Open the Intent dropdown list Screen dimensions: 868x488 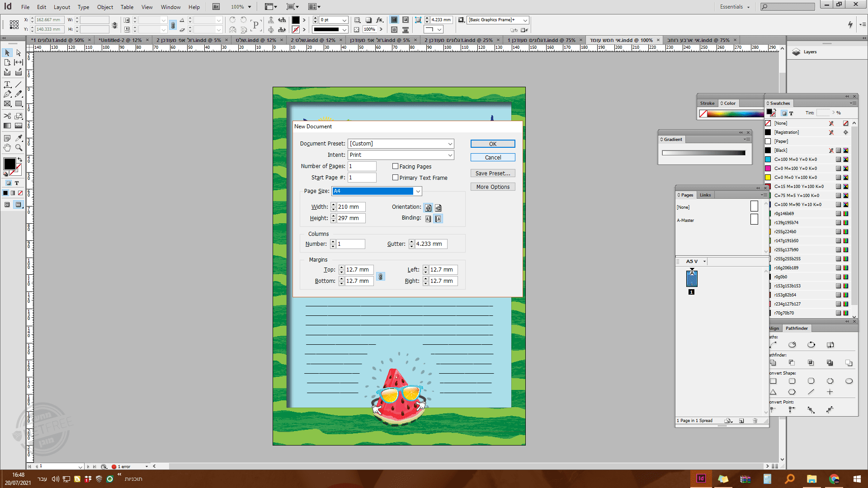click(x=450, y=155)
